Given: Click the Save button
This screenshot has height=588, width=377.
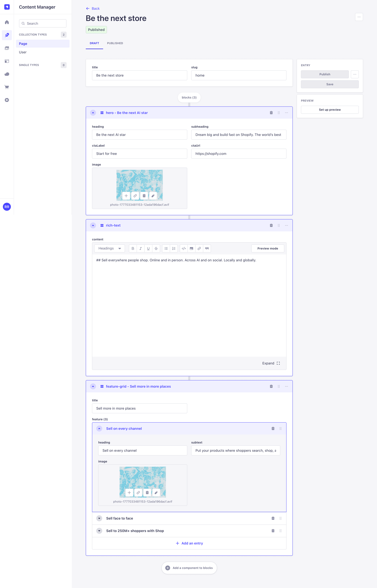Looking at the screenshot, I should [x=330, y=84].
